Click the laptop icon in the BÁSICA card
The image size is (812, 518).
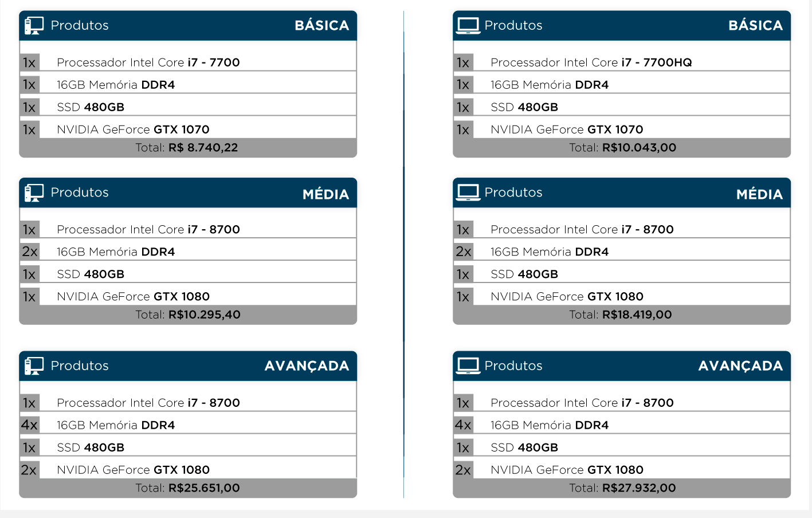coord(468,26)
